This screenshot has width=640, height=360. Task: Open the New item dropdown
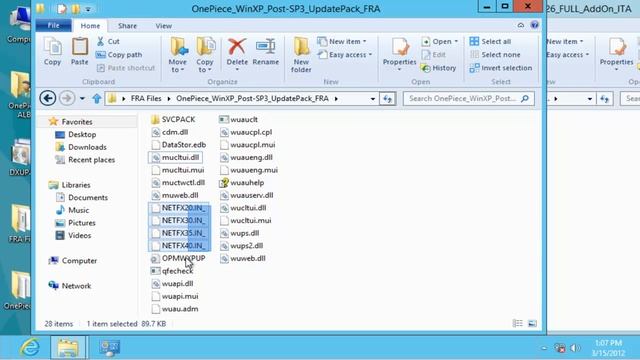pos(342,41)
